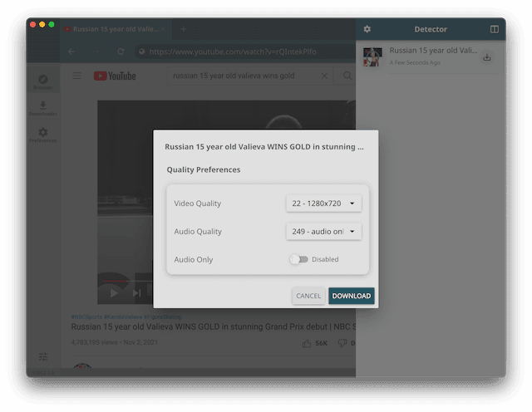Viewport: 532px width, 412px height.
Task: Switch to the Russian 15 year old tab
Action: pyautogui.click(x=116, y=29)
